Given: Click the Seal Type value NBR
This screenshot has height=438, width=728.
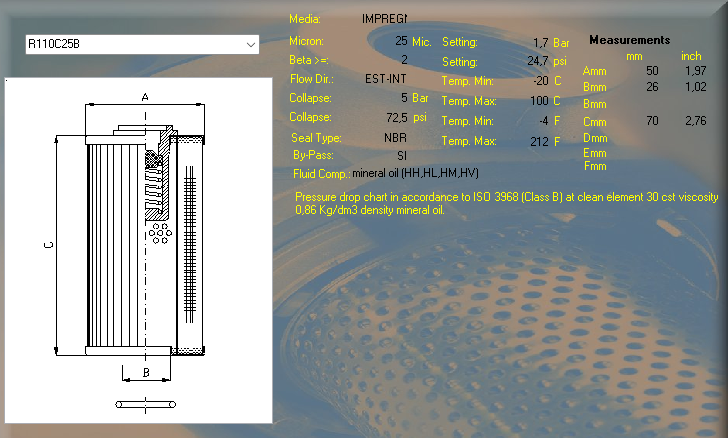Looking at the screenshot, I should [x=395, y=137].
